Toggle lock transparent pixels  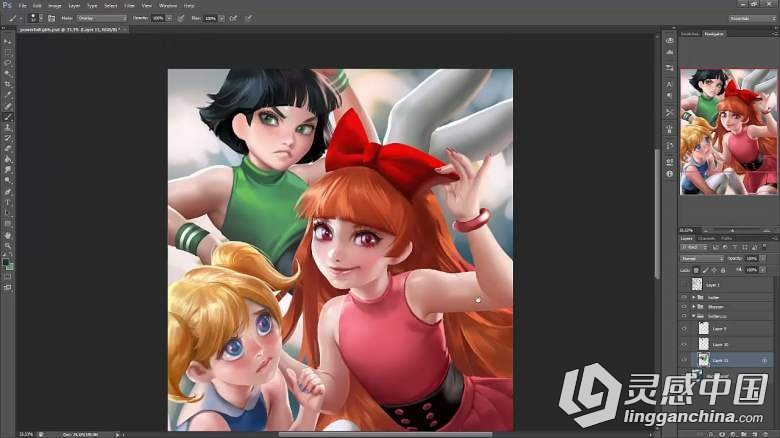[696, 270]
